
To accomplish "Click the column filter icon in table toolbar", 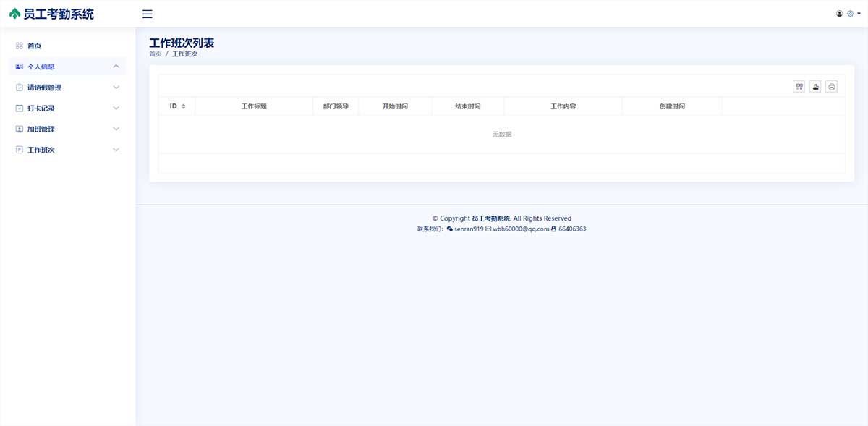I will (799, 87).
